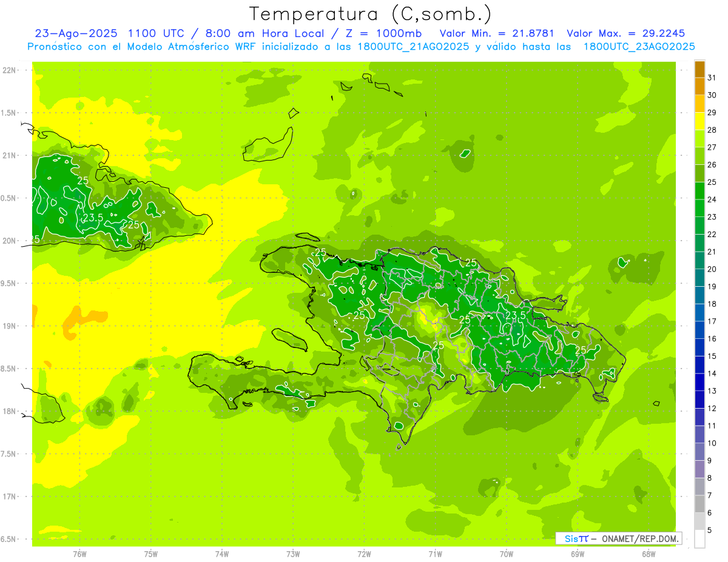Click the "71W" longitude label
The width and height of the screenshot is (728, 562).
435,554
